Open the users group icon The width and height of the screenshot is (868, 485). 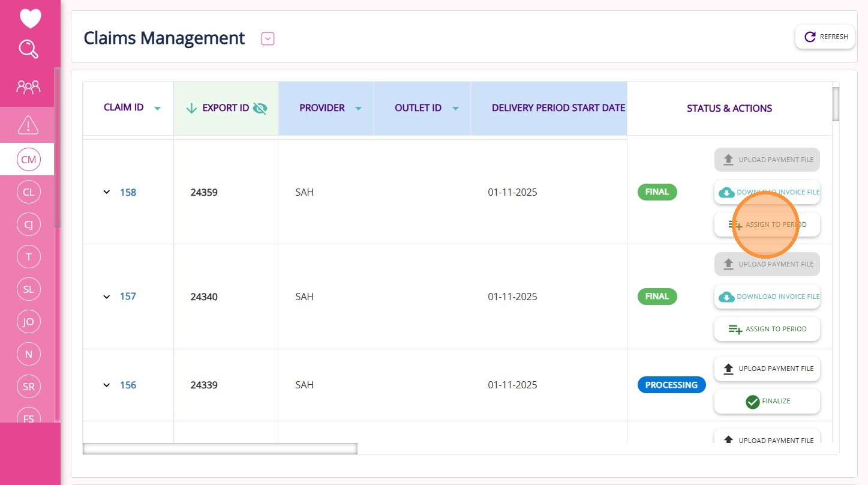tap(28, 88)
